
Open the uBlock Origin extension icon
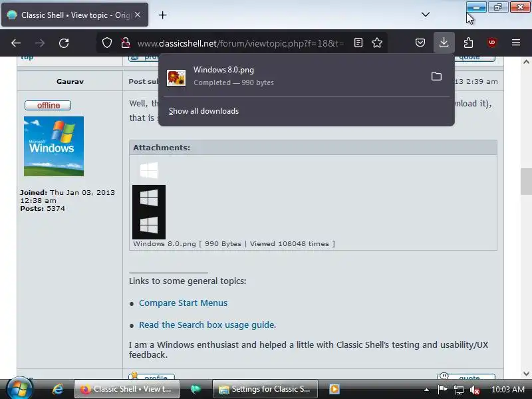(492, 43)
